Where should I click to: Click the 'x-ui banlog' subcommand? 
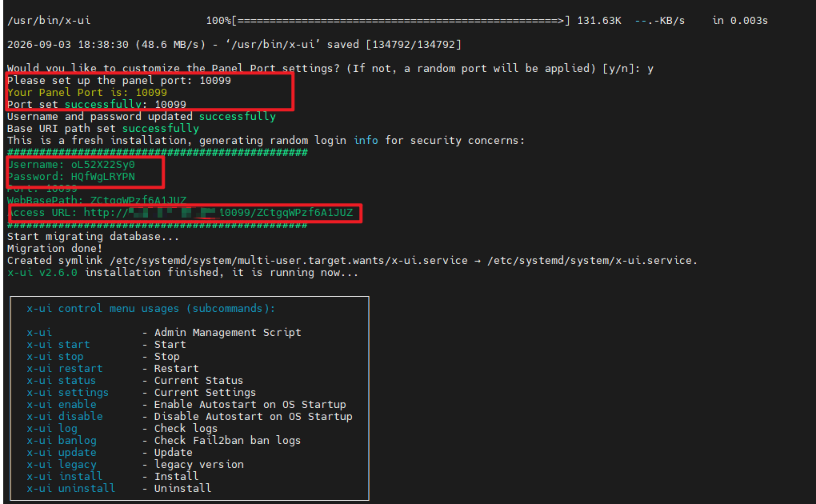click(62, 441)
